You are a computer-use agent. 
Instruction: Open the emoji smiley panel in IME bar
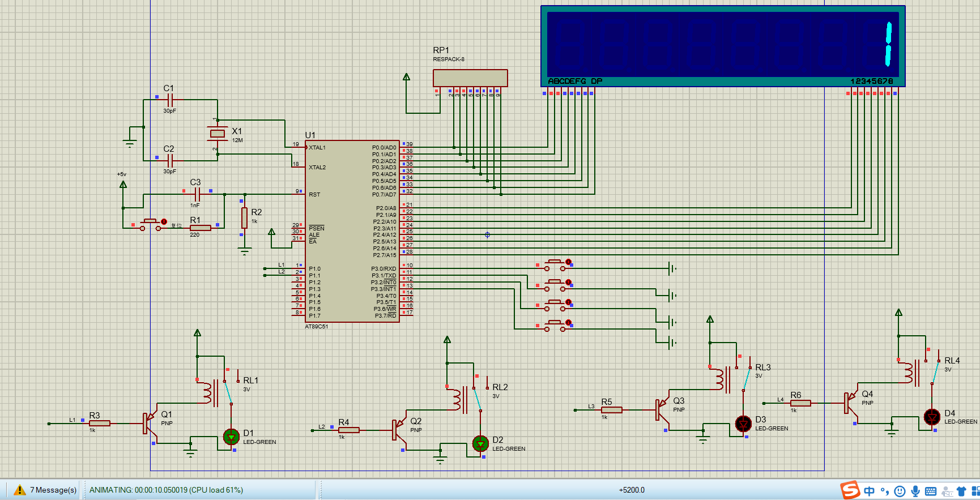coord(900,491)
